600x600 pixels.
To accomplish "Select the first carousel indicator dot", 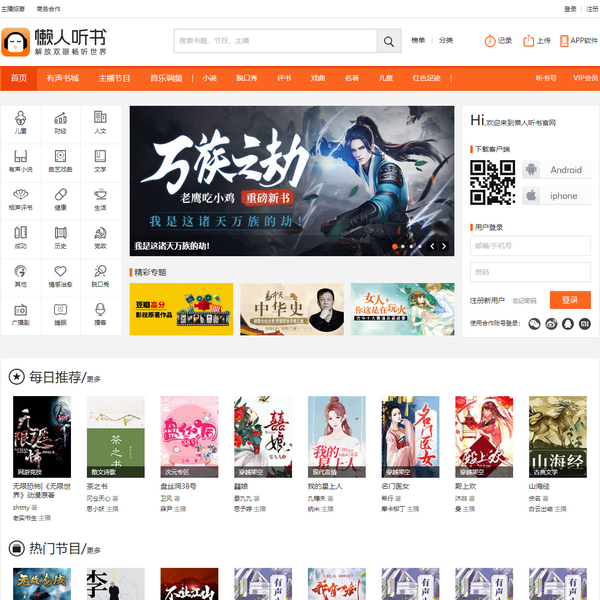I will (x=395, y=245).
